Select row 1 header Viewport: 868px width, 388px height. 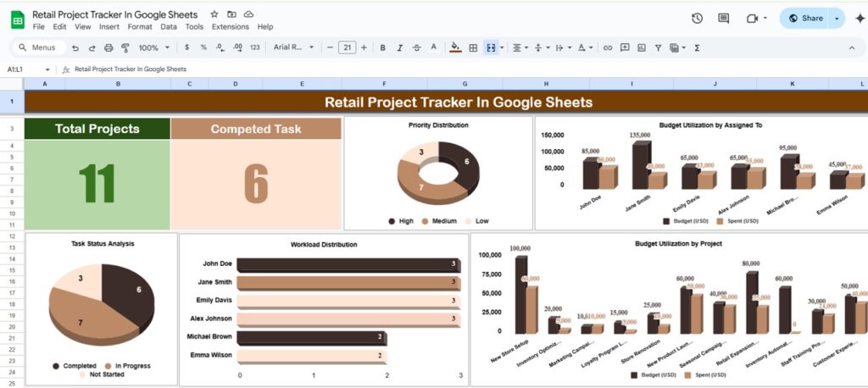12,102
